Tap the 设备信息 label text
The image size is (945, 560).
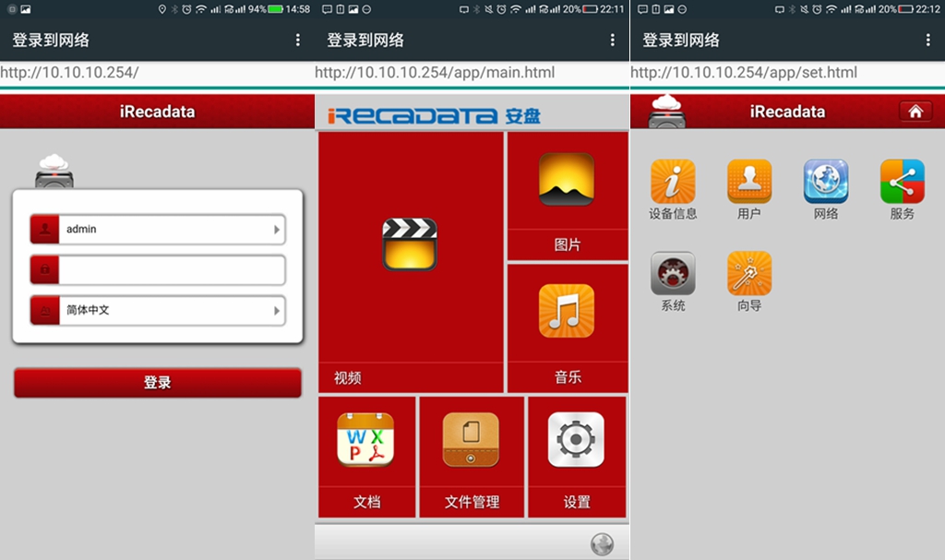click(673, 213)
